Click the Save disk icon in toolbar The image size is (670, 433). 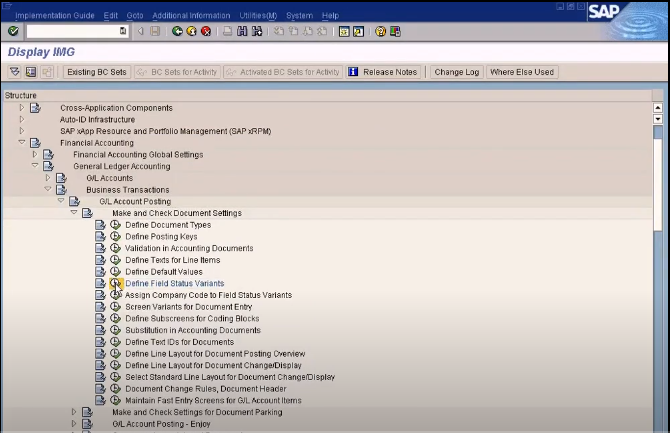click(155, 31)
